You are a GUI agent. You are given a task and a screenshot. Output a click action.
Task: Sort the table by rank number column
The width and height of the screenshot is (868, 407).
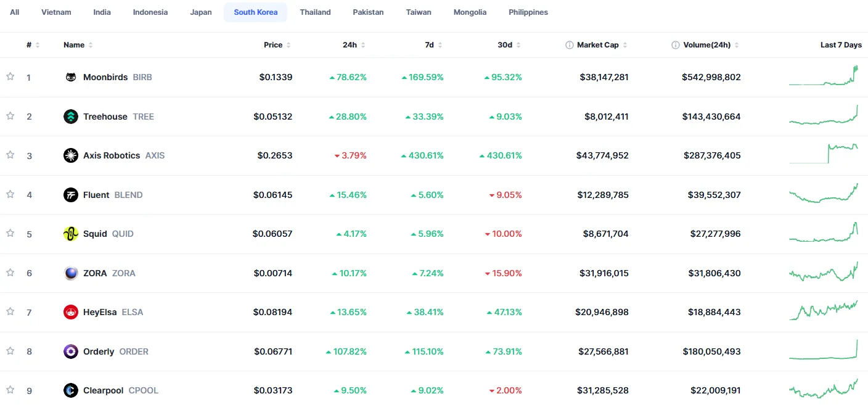point(33,45)
